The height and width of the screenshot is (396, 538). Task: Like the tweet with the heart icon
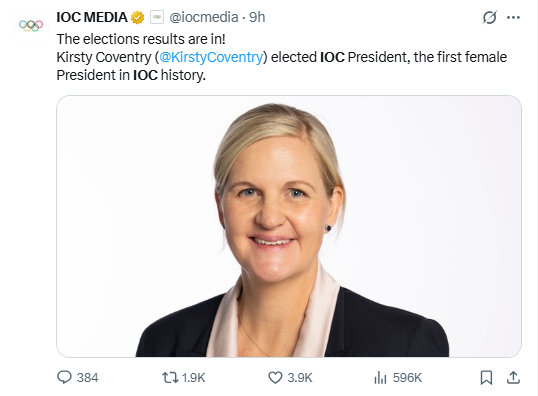pos(275,377)
